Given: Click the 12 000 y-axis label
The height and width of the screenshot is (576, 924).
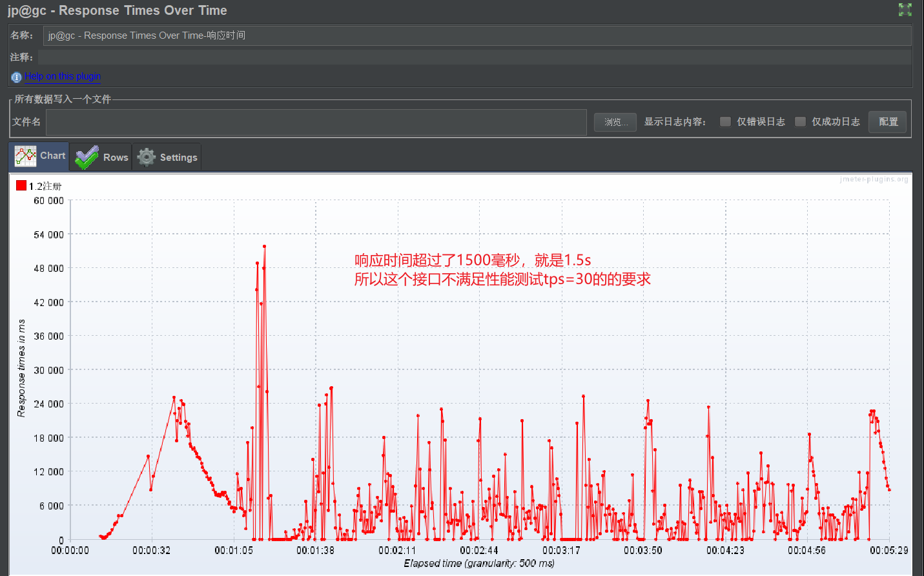Looking at the screenshot, I should click(x=49, y=471).
